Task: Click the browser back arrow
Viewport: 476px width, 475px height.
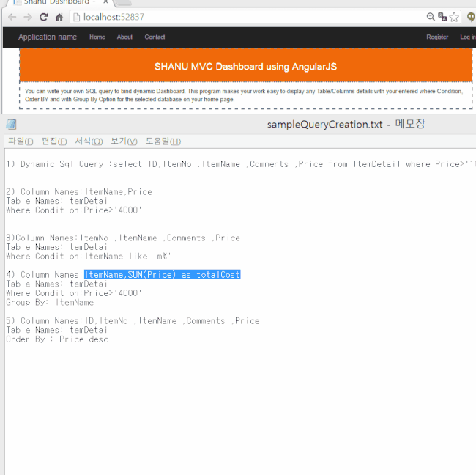Action: click(12, 17)
